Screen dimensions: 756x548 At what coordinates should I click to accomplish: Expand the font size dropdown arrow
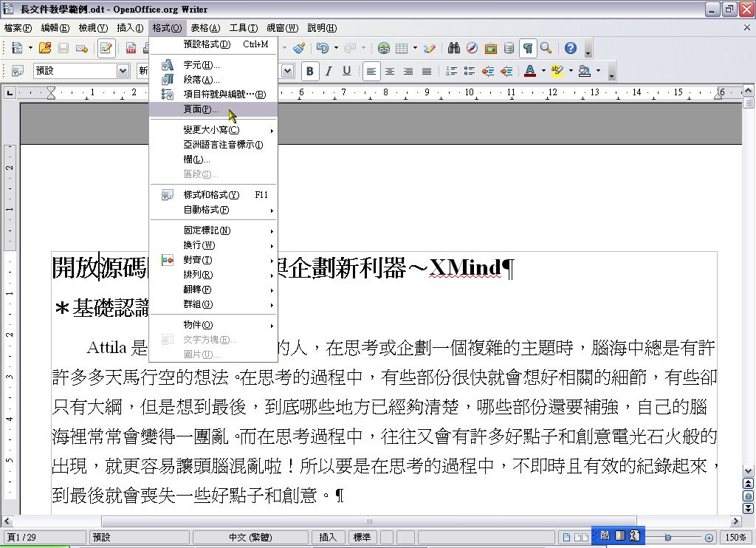click(288, 71)
